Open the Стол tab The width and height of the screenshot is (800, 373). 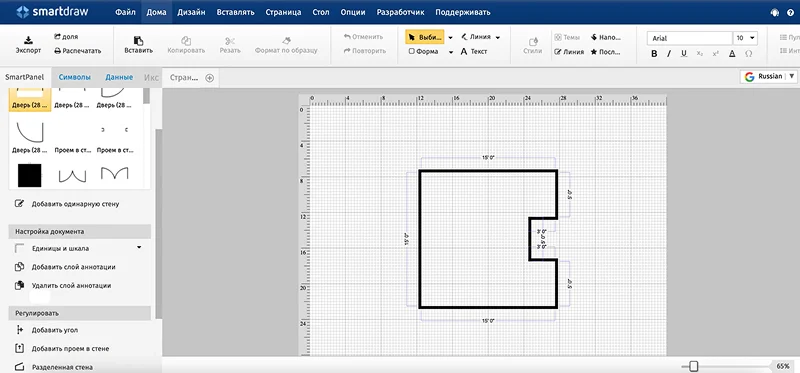320,12
